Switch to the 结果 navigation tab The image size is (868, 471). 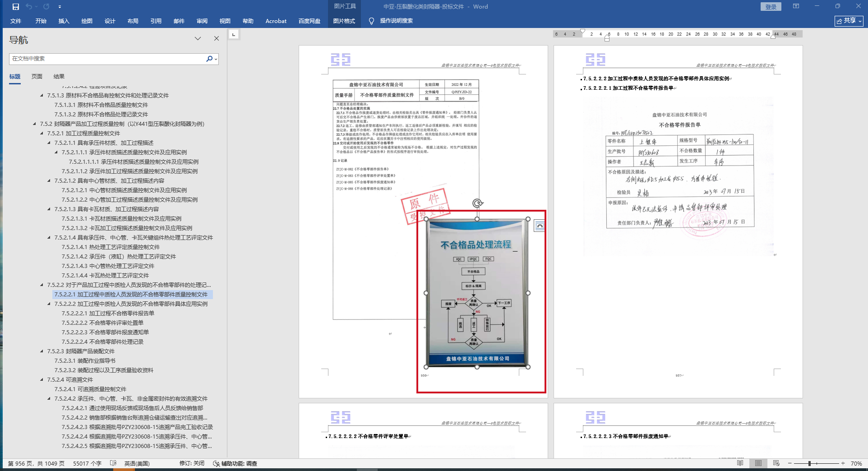pos(59,77)
